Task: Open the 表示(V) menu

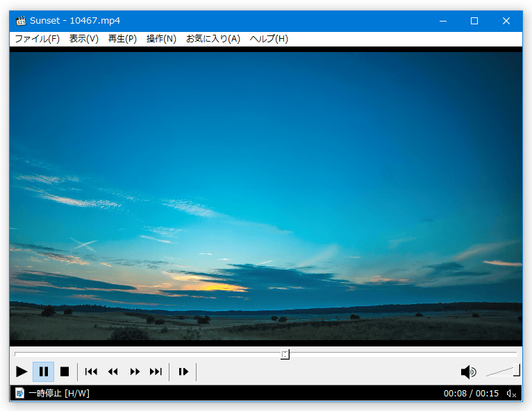Action: (x=84, y=39)
